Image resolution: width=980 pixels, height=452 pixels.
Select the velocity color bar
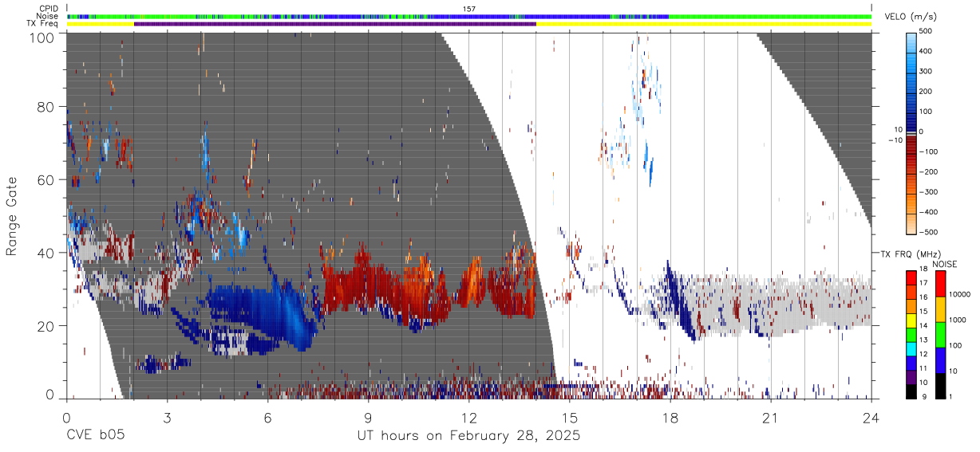click(913, 132)
